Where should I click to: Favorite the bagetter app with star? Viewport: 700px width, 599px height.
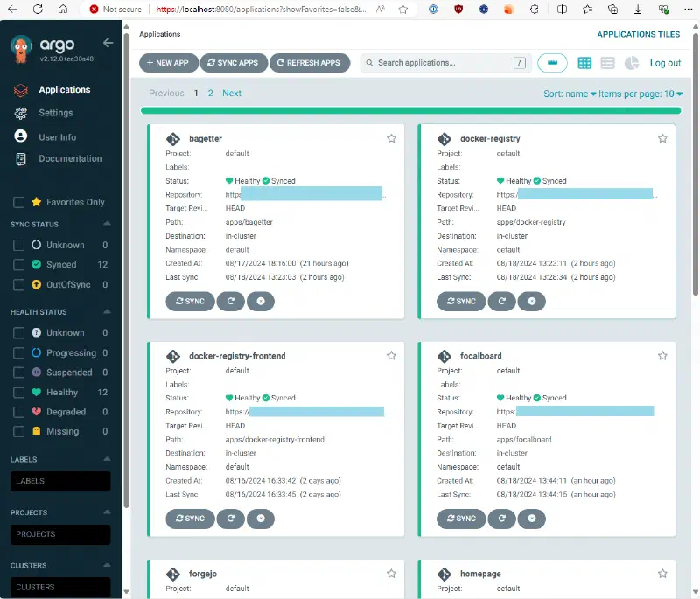[391, 138]
